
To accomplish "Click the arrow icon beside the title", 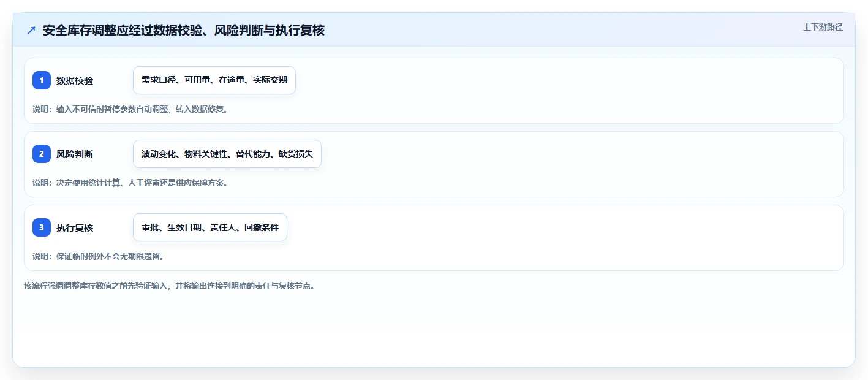I will (31, 30).
